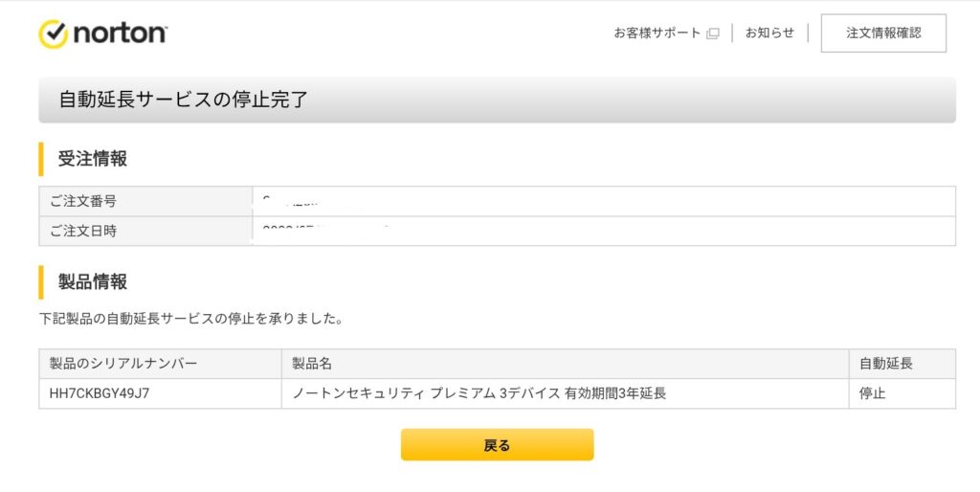The image size is (980, 492).
Task: Click the order number value field
Action: coord(603,201)
